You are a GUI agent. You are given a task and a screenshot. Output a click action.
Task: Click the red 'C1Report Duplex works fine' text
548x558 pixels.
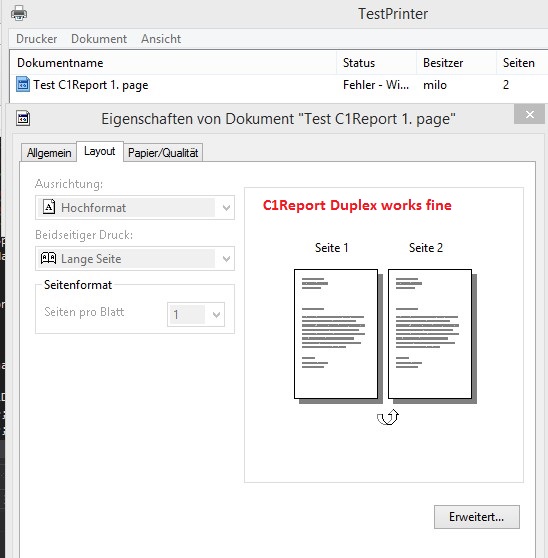pyautogui.click(x=357, y=205)
